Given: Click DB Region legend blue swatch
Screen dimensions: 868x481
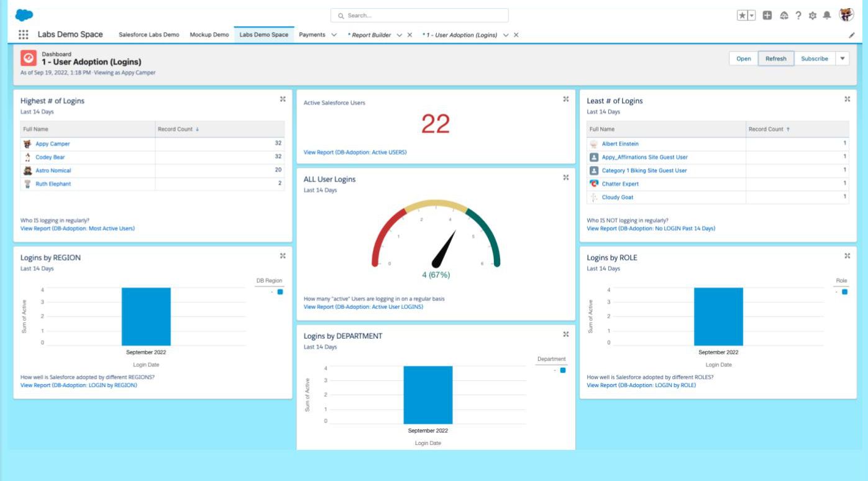Looking at the screenshot, I should coord(280,291).
